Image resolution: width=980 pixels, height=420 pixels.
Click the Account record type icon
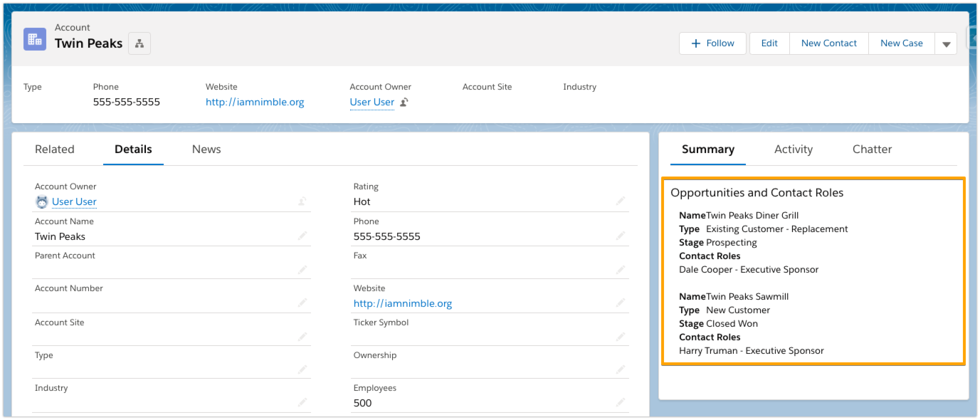point(34,37)
